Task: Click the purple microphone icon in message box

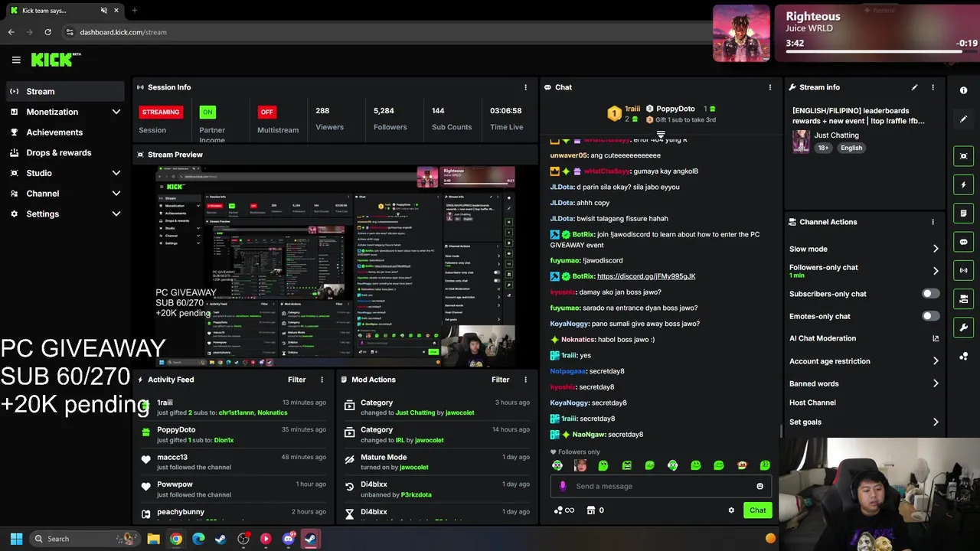Action: pyautogui.click(x=563, y=486)
